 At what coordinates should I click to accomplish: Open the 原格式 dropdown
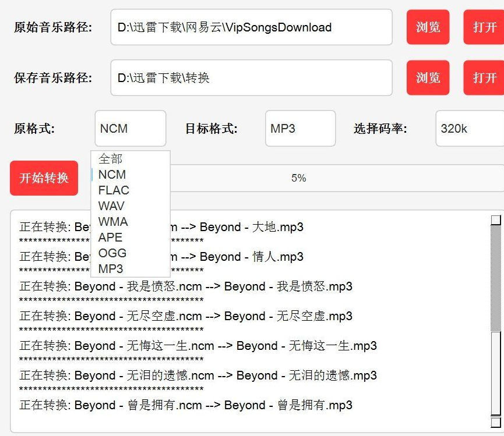click(130, 128)
